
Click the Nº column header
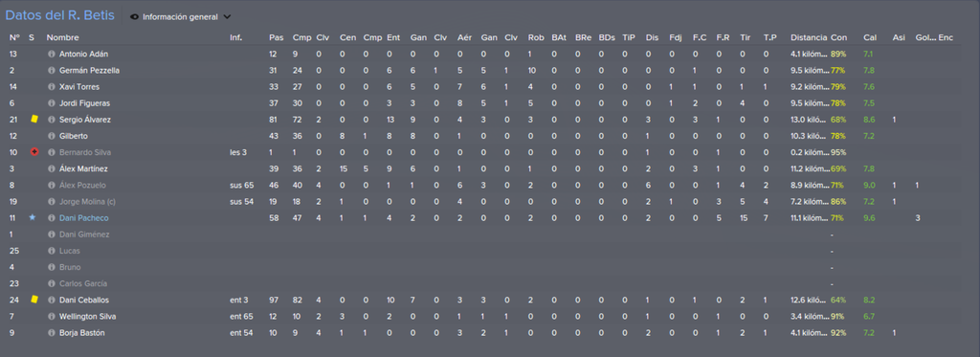coord(14,37)
